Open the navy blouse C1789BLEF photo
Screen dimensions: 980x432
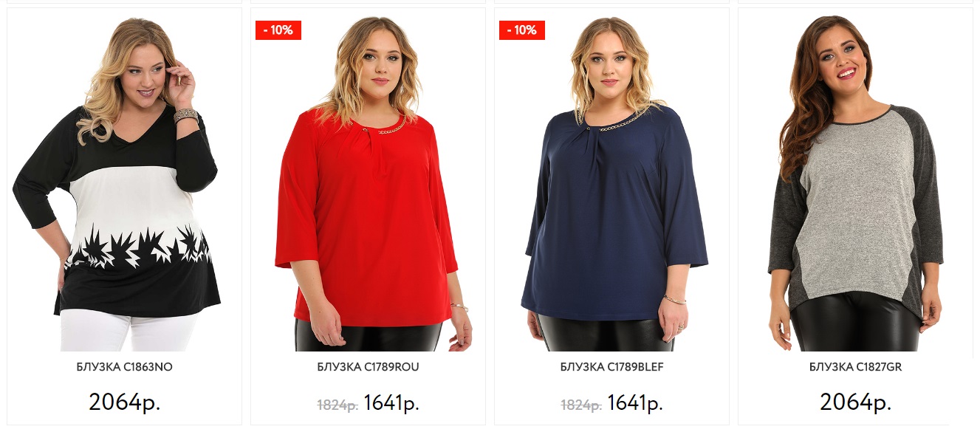(x=611, y=183)
